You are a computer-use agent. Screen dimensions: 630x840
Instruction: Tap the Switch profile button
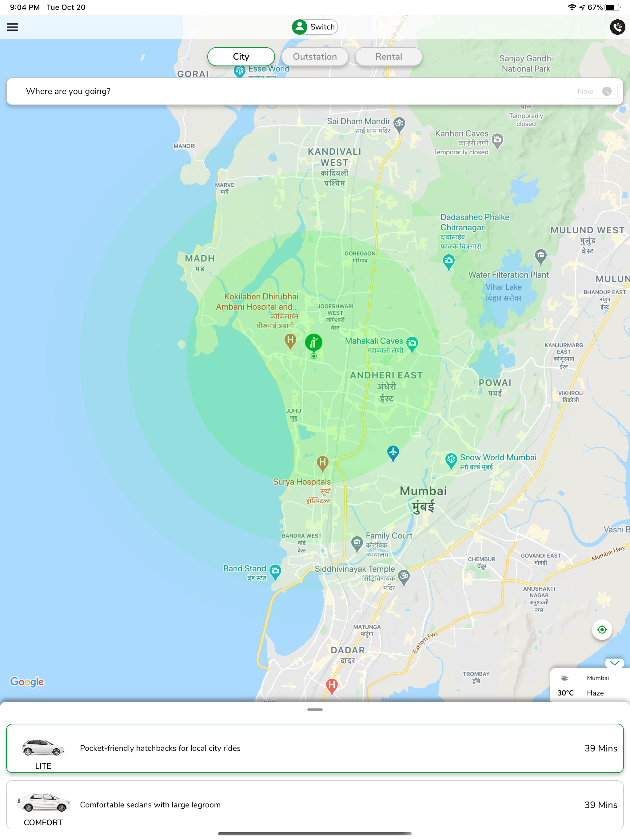pyautogui.click(x=315, y=27)
